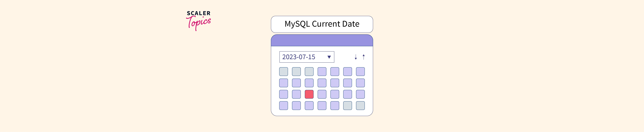Click the cell immediately left of the red day
Image resolution: width=644 pixels, height=132 pixels.
(296, 94)
